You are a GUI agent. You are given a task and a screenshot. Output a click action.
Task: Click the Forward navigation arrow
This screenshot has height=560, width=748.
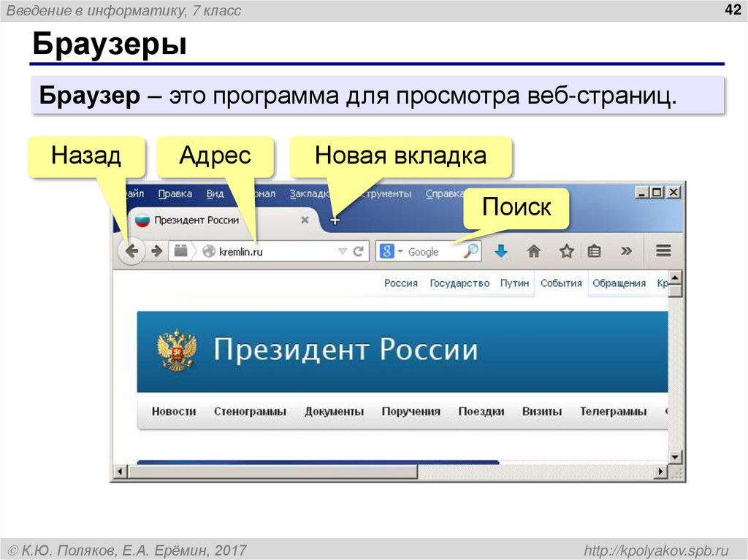(156, 250)
